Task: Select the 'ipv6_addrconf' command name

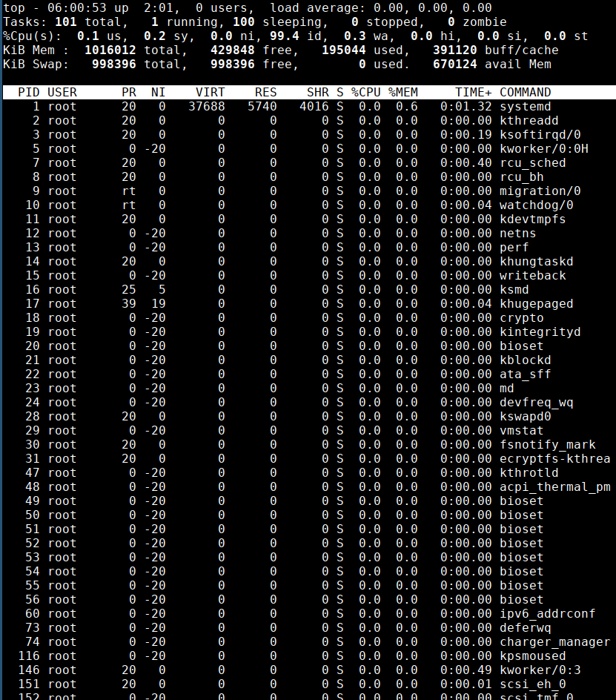Action: 547,613
